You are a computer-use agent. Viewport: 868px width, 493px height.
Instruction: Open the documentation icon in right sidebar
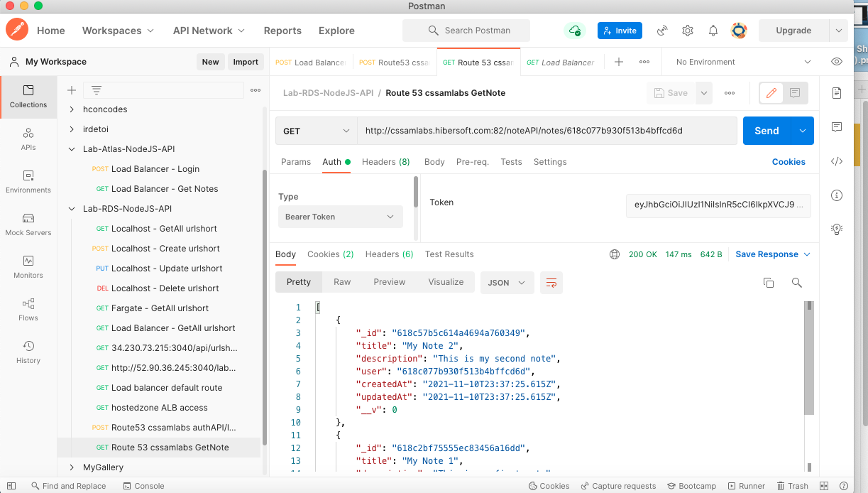[837, 93]
